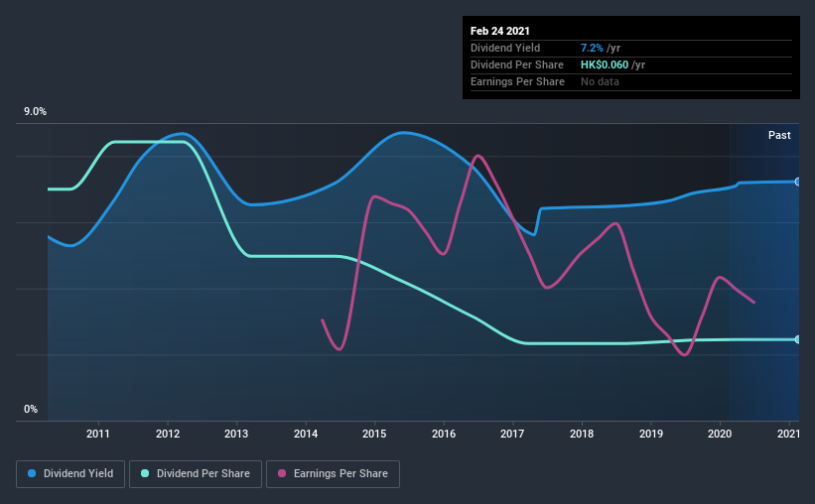Click the 2015 x-axis label
This screenshot has height=504, width=815.
pos(374,434)
